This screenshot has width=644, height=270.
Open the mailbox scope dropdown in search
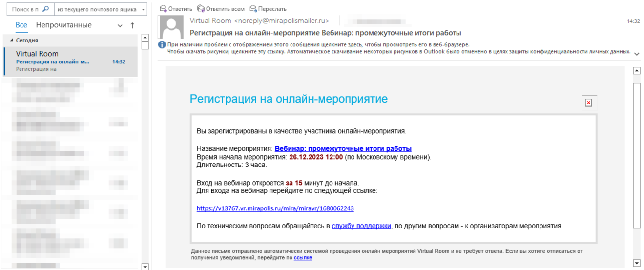tap(101, 9)
